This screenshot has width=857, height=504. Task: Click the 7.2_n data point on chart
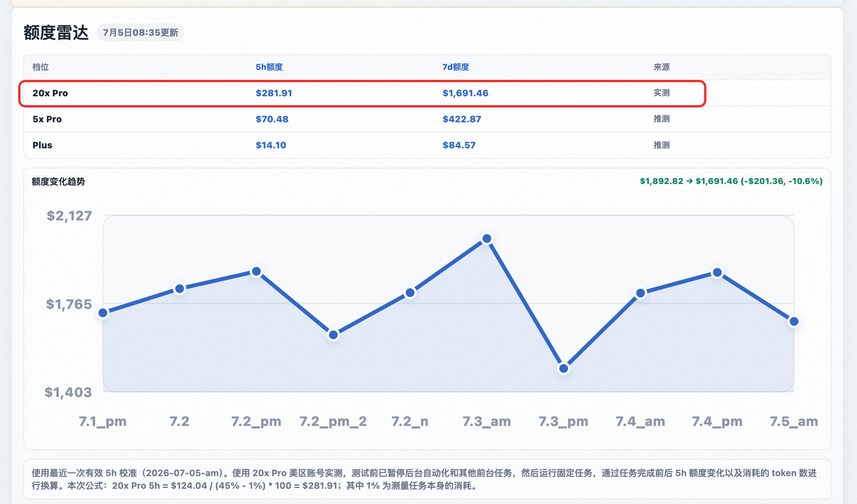pyautogui.click(x=410, y=293)
